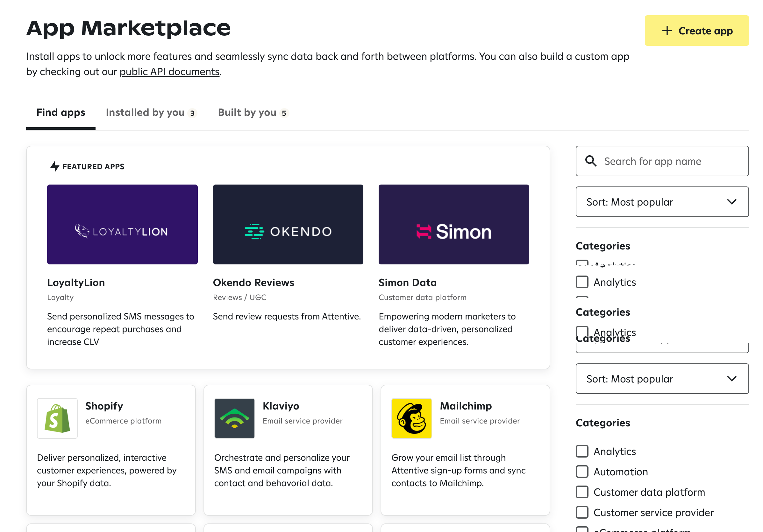Click the Shopify description about personalized experiences
Viewport: 763px width, 532px height.
point(107,471)
